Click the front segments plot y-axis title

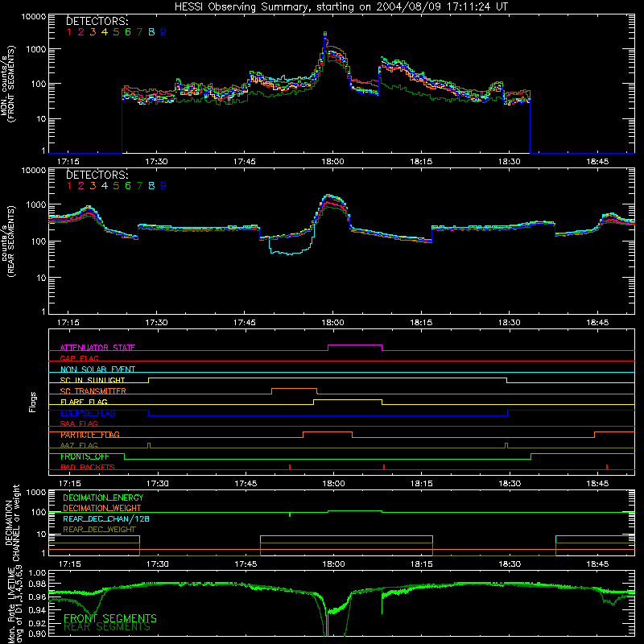[x=8, y=84]
